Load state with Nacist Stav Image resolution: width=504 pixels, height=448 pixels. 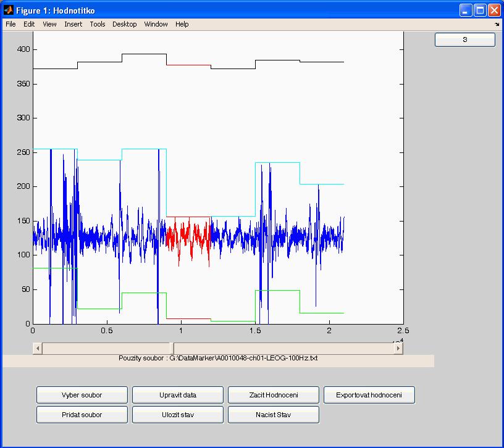point(274,415)
